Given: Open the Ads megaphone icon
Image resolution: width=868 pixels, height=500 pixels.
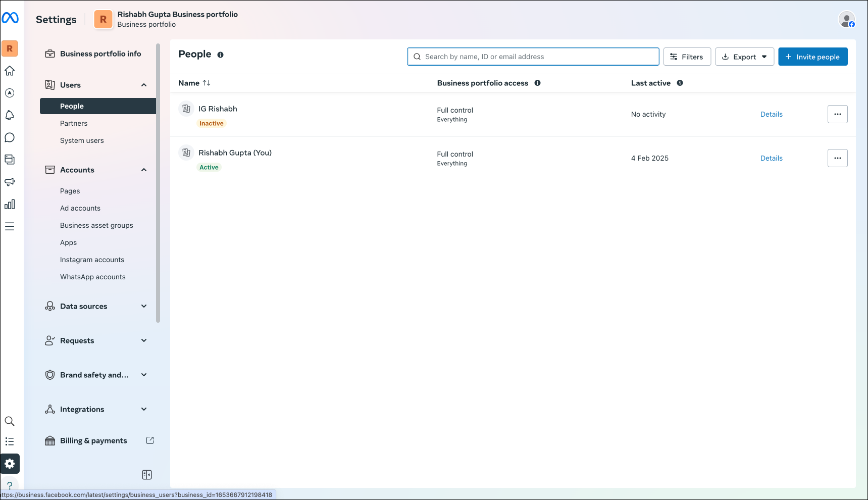Looking at the screenshot, I should tap(10, 182).
